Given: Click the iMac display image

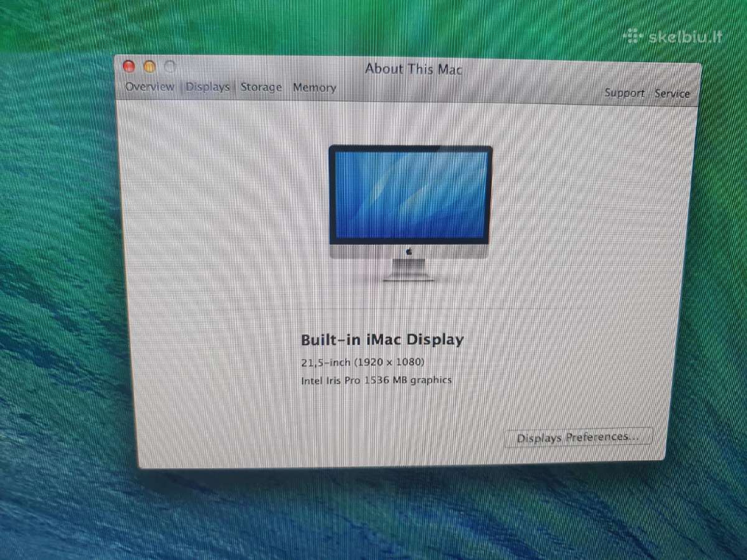Looking at the screenshot, I should tap(411, 213).
